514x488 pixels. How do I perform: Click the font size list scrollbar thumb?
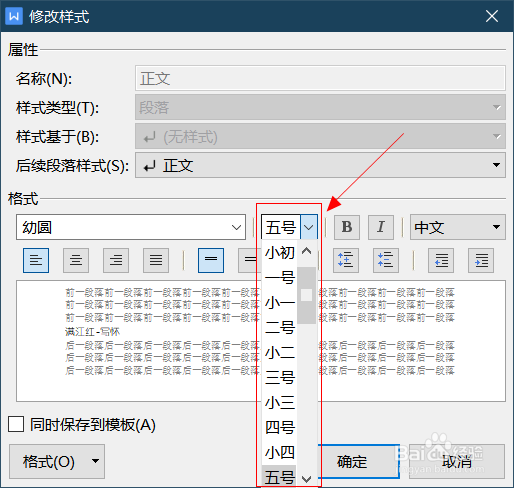point(306,295)
